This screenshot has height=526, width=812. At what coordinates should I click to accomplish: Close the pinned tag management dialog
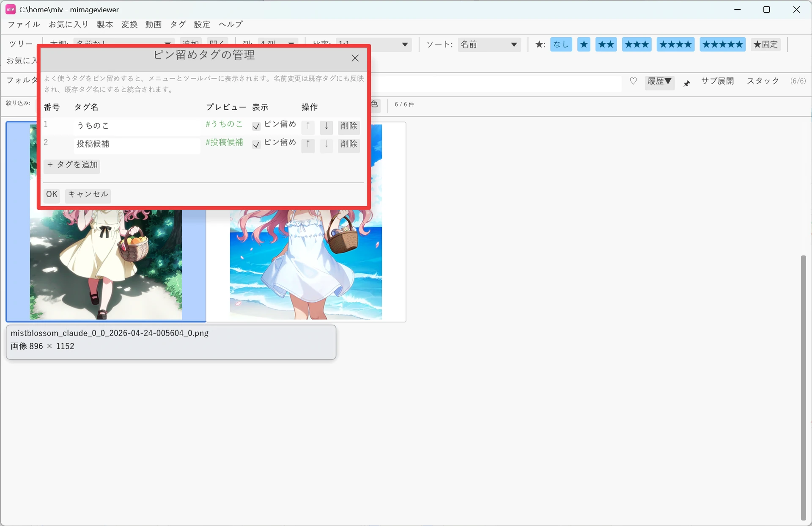(355, 58)
